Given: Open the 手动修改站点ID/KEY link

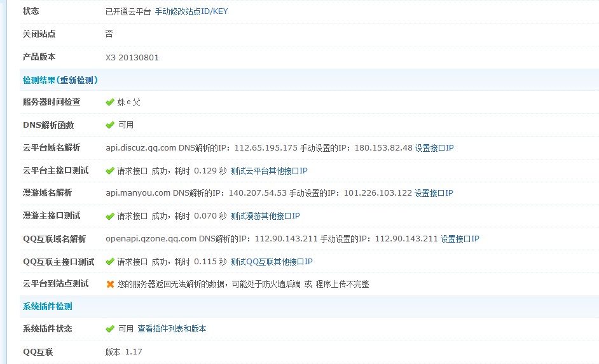Looking at the screenshot, I should point(191,11).
